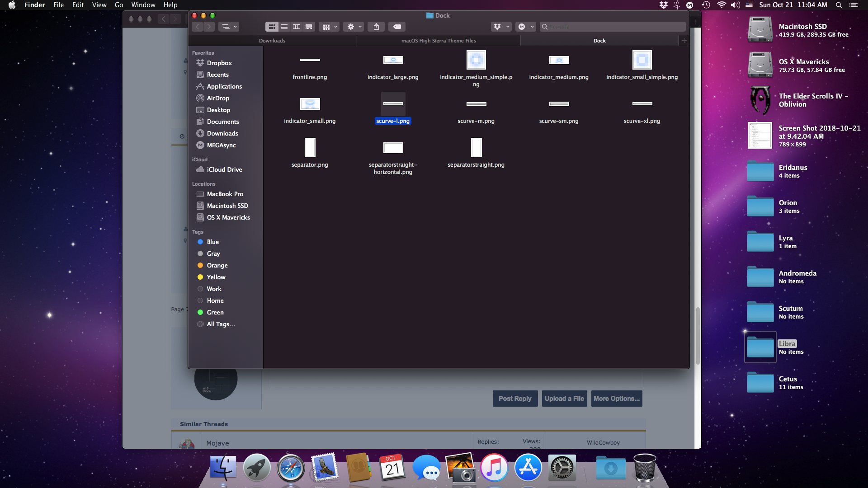Select OS X Mavericks in the sidebar
The image size is (868, 488).
click(228, 217)
